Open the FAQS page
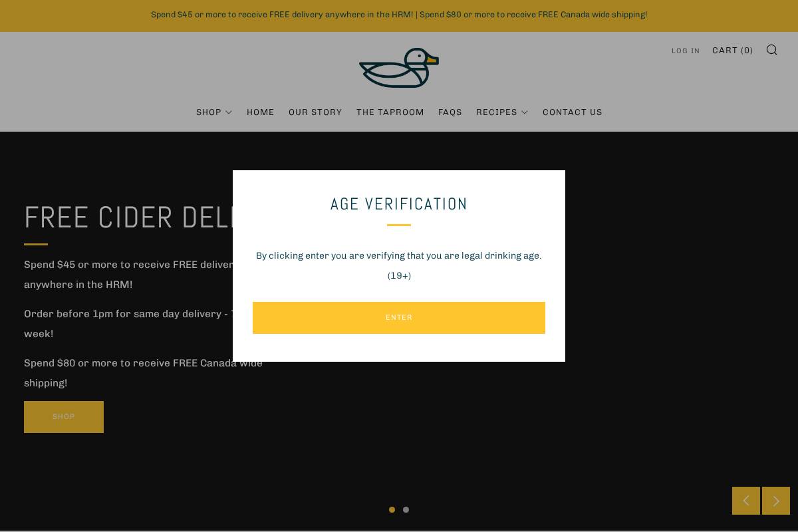Screen dimensions: 798x532 pyautogui.click(x=450, y=112)
